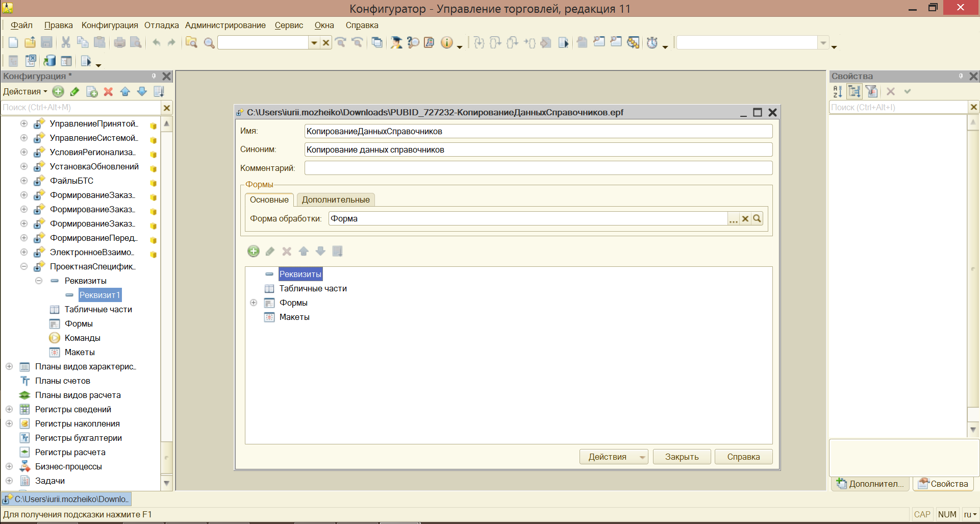
Task: Click the pencil edit icon in Configuration panel
Action: click(75, 92)
